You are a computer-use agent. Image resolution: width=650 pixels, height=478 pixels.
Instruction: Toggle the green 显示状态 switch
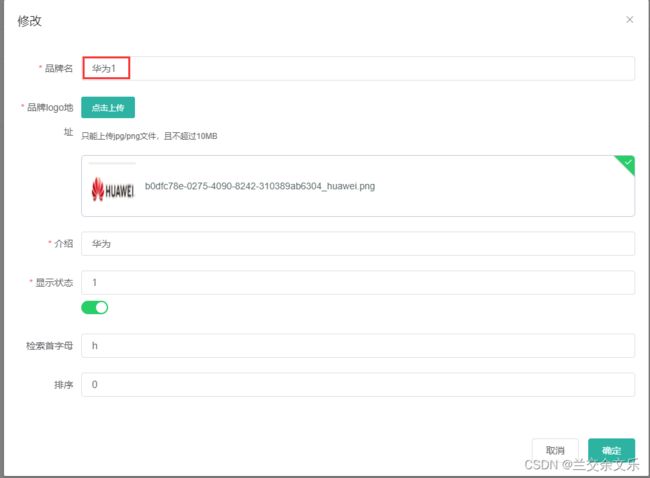point(95,307)
